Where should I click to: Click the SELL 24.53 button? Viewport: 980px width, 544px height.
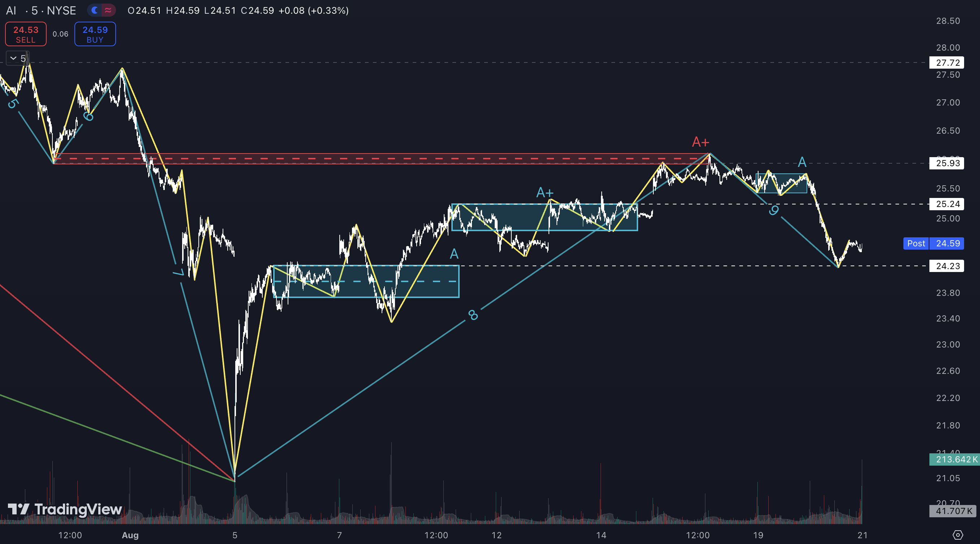tap(26, 34)
